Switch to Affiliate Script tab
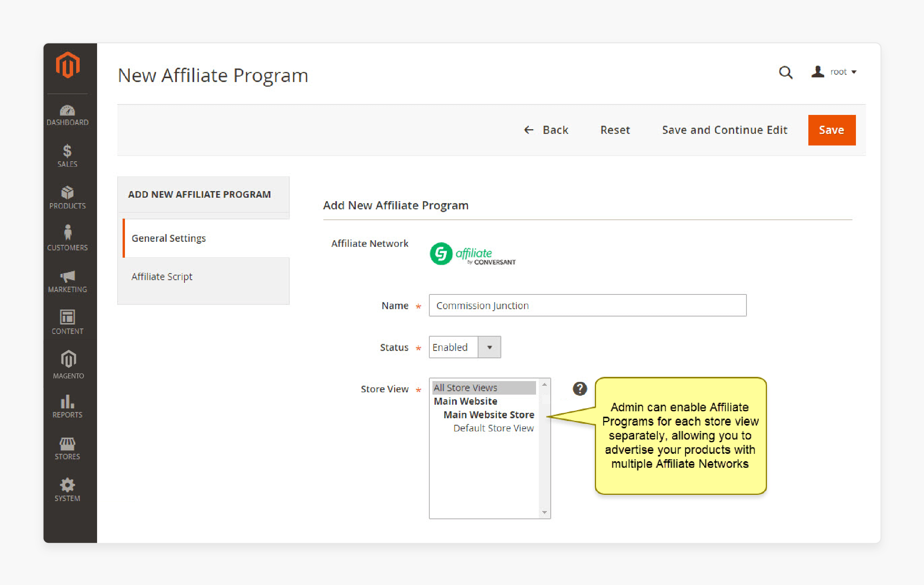This screenshot has width=924, height=585. (x=203, y=277)
